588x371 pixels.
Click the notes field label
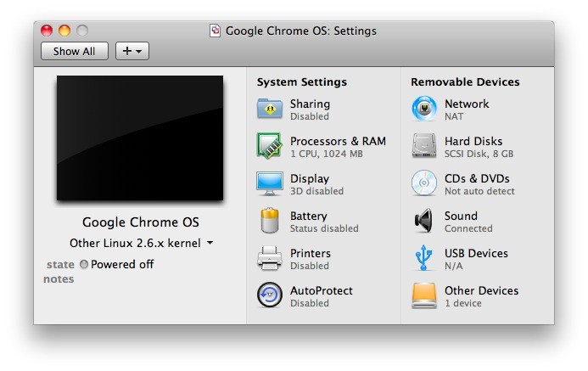click(59, 279)
